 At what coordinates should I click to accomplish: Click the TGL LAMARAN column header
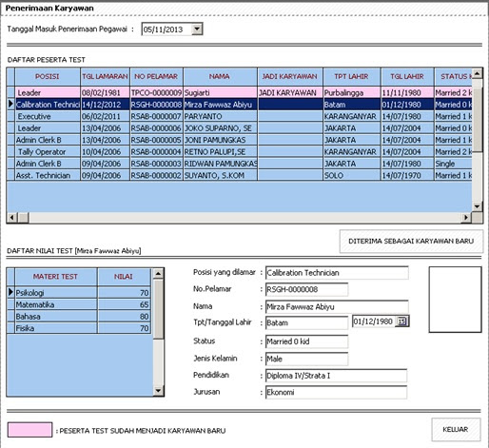click(x=105, y=76)
